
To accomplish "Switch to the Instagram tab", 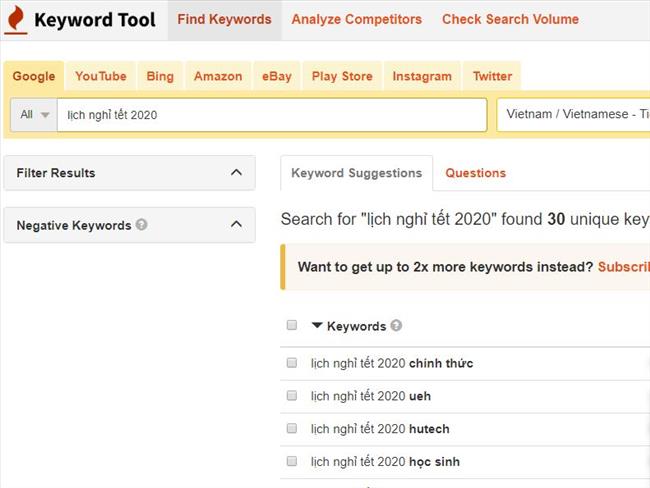I will point(422,76).
